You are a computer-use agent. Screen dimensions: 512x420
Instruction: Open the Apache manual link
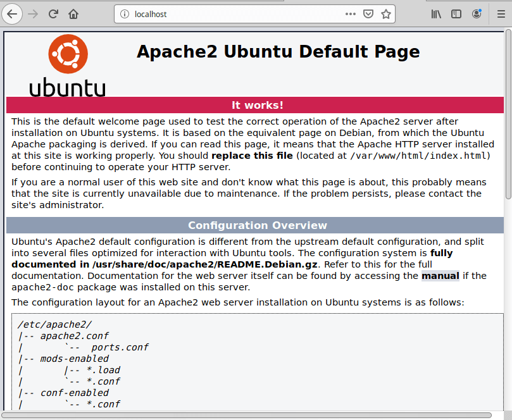pos(440,276)
